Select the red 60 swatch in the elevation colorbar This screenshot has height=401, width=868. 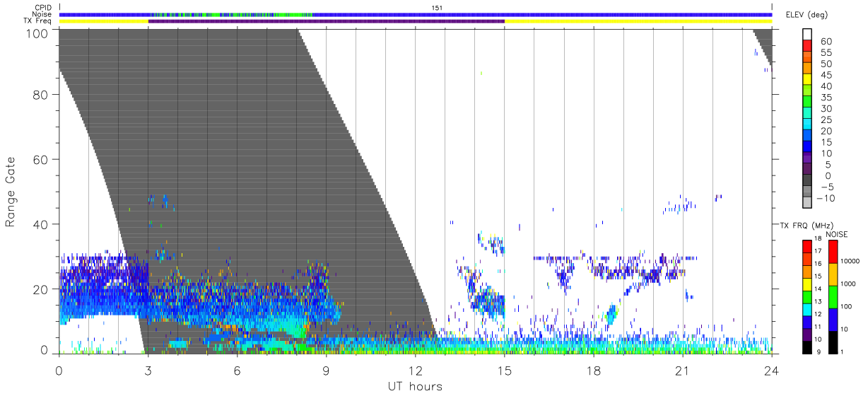point(808,45)
